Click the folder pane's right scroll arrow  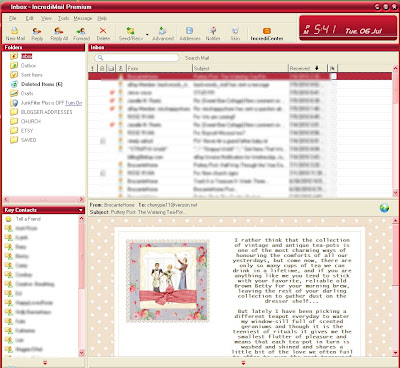pos(81,199)
